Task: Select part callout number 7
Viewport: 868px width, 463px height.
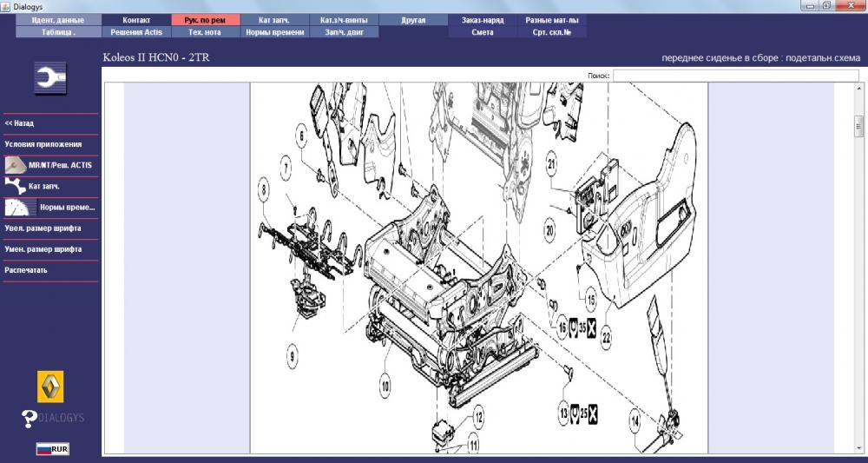Action: (x=286, y=169)
